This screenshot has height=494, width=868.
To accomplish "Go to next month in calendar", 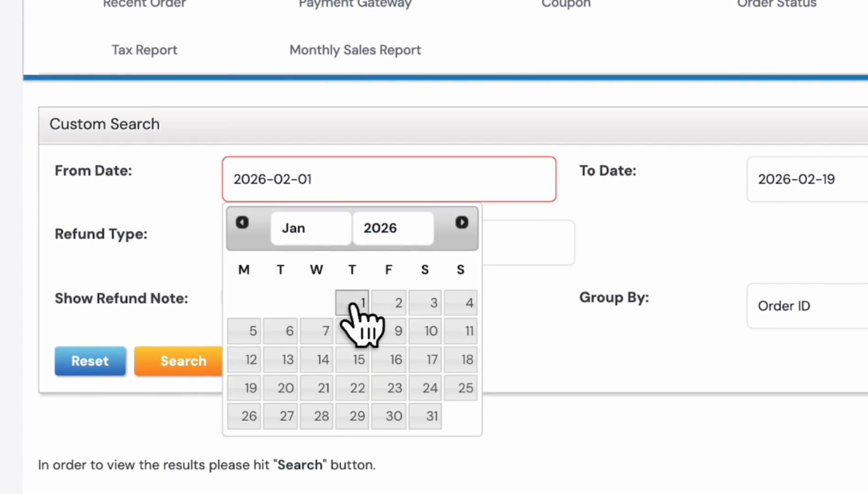I will (461, 223).
